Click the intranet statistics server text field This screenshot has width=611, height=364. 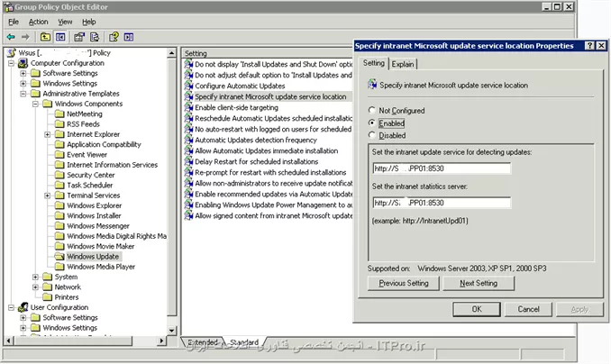[x=441, y=202]
